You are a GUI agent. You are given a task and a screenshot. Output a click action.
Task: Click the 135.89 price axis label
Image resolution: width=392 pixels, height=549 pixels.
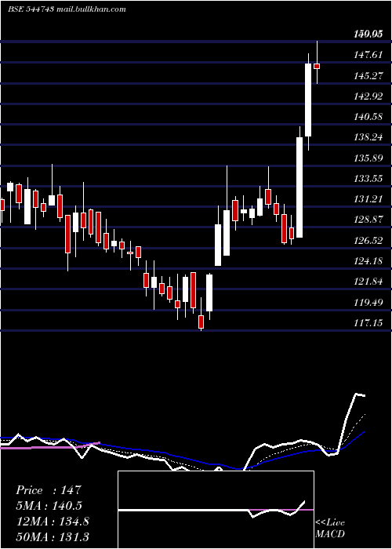click(x=368, y=158)
